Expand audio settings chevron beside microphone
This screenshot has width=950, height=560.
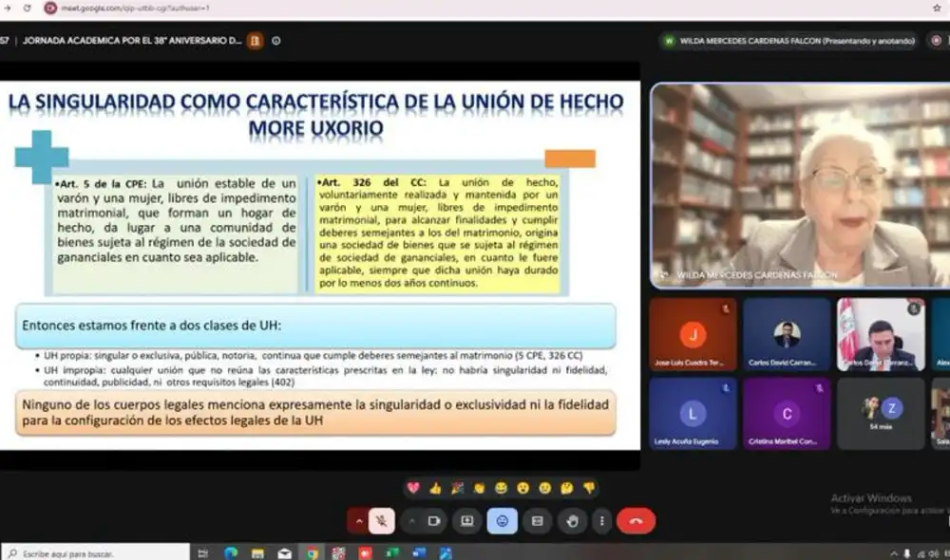click(359, 521)
